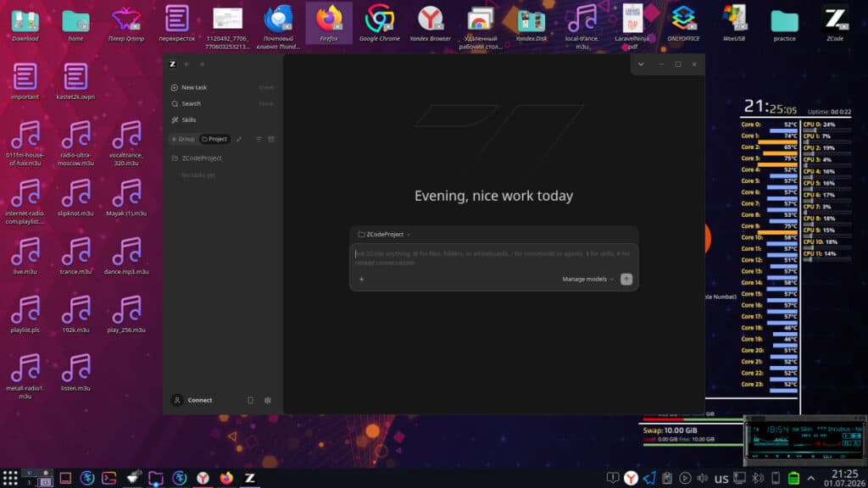Start a New task in ZCode sidebar
This screenshot has width=868, height=488.
(223, 87)
